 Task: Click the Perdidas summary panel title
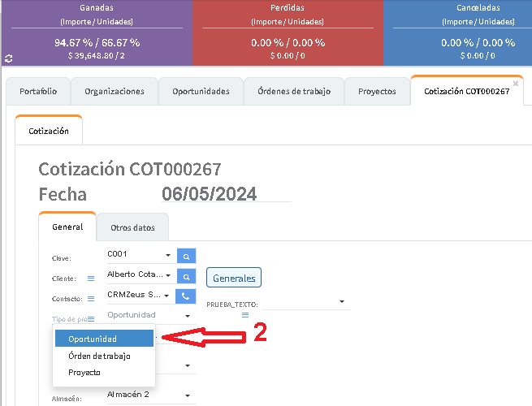(x=288, y=7)
